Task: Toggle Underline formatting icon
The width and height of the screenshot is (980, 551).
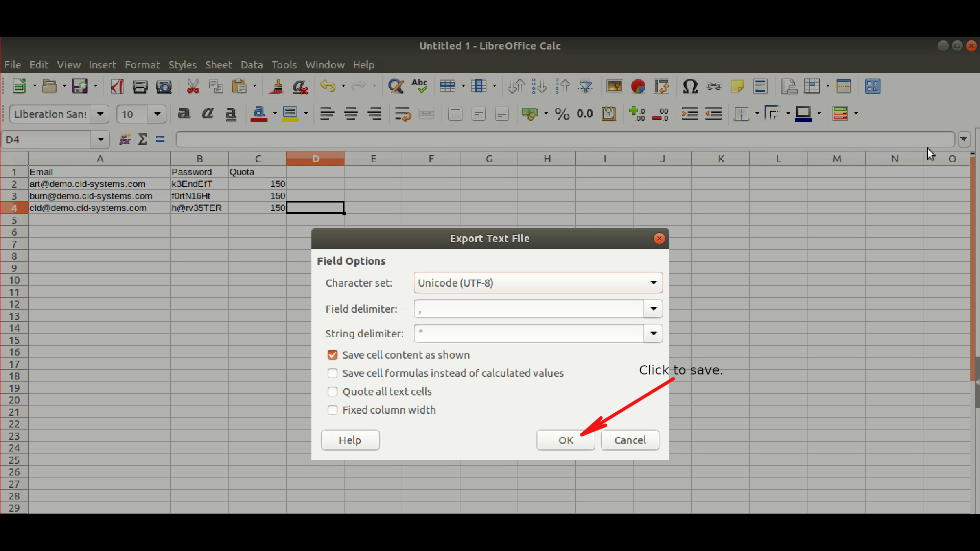Action: click(231, 114)
